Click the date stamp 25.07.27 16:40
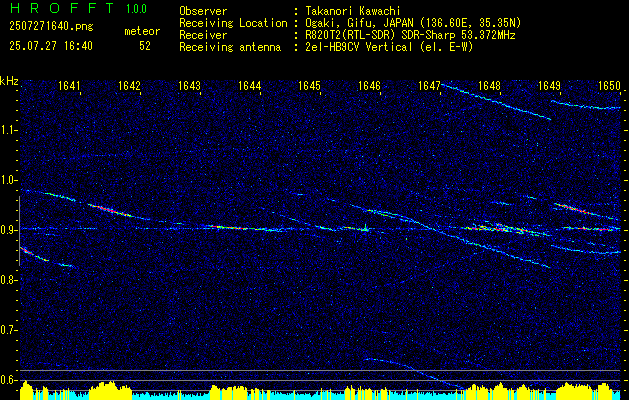 (x=51, y=46)
